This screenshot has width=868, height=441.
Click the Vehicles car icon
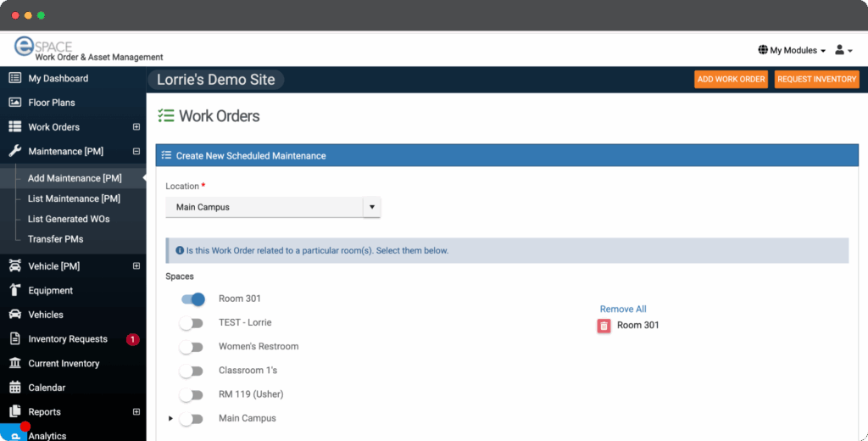point(14,315)
